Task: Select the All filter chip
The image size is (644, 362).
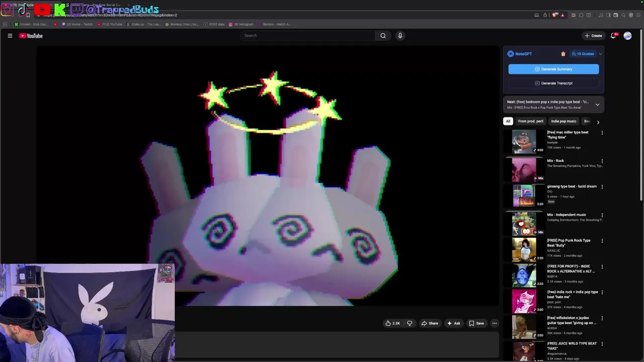Action: pyautogui.click(x=508, y=121)
